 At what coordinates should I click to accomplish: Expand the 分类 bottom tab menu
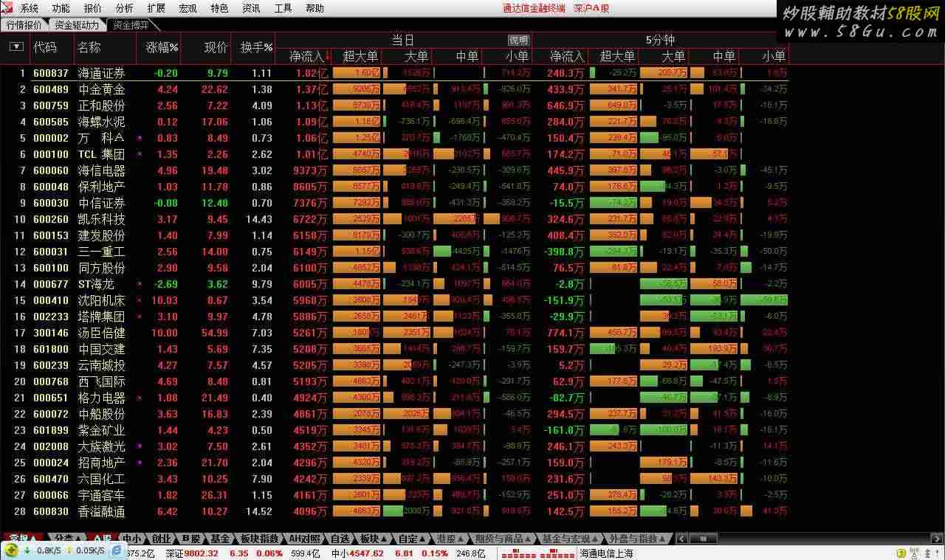pyautogui.click(x=68, y=539)
